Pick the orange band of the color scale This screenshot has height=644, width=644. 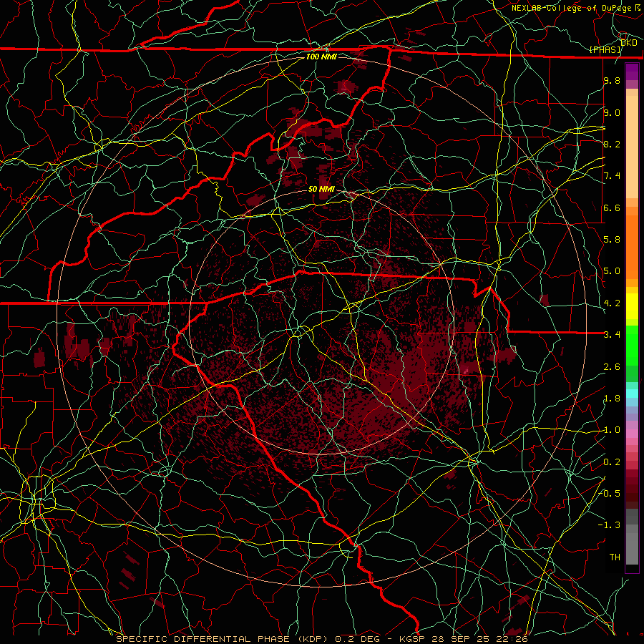632,246
